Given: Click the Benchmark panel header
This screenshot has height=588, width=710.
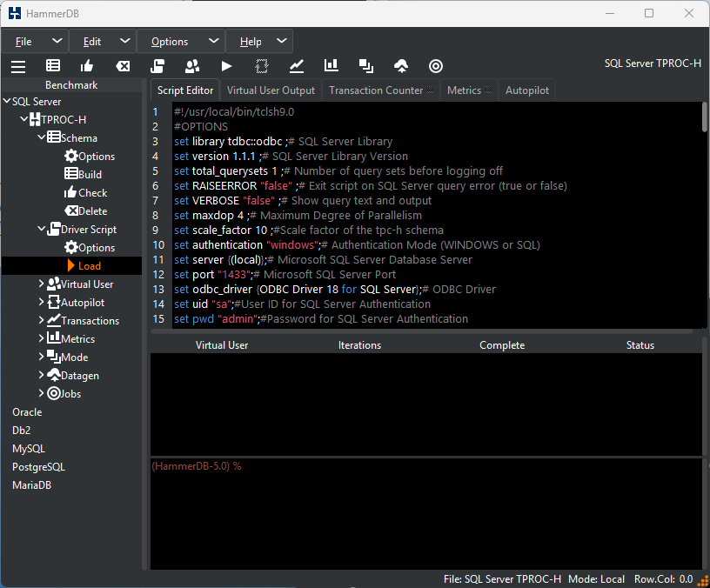Looking at the screenshot, I should (x=71, y=85).
